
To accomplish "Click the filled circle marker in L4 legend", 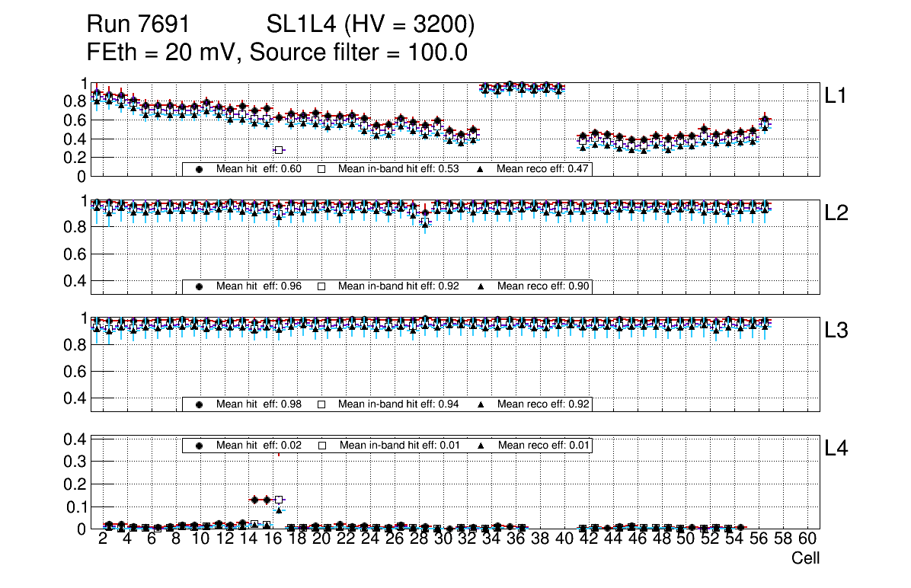I will click(x=200, y=446).
